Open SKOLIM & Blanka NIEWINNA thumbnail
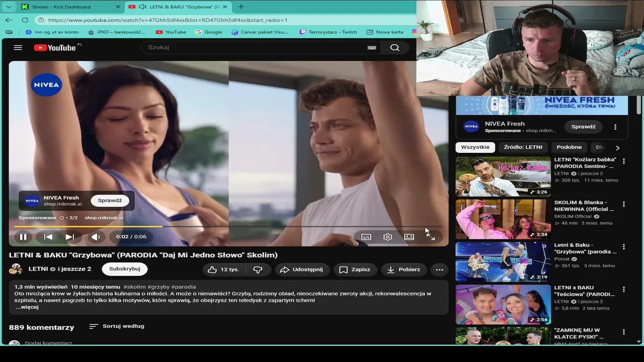The image size is (644, 362). tap(503, 219)
